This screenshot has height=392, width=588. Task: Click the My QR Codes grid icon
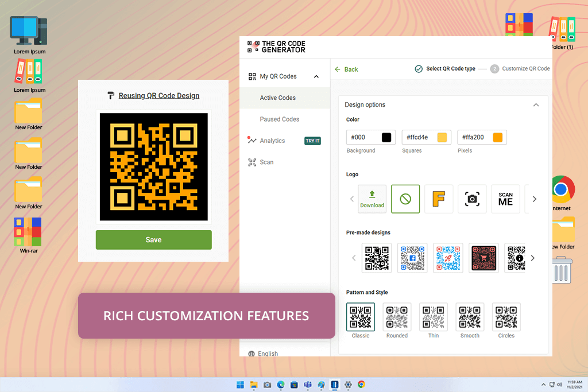click(x=252, y=76)
